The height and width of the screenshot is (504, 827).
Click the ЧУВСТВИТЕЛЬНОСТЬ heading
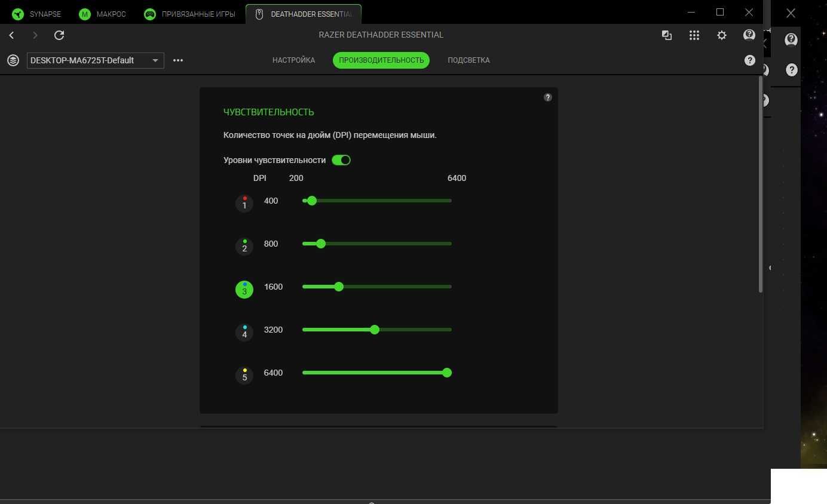pos(268,112)
